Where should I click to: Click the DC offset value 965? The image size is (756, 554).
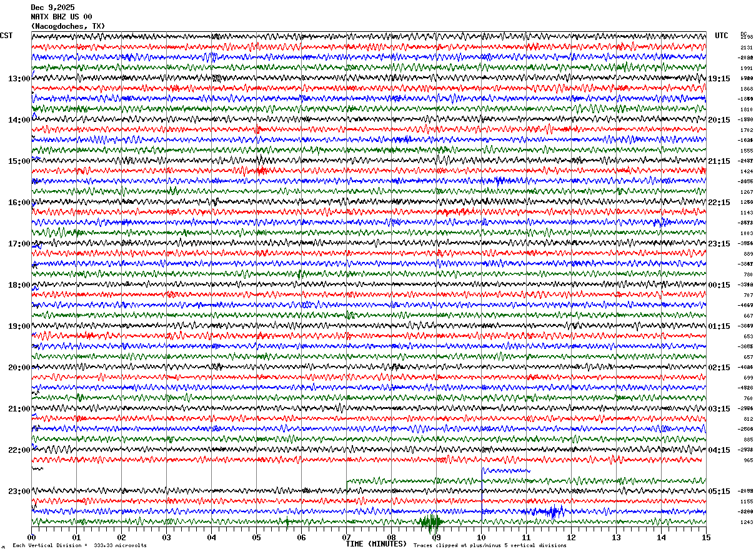[748, 460]
